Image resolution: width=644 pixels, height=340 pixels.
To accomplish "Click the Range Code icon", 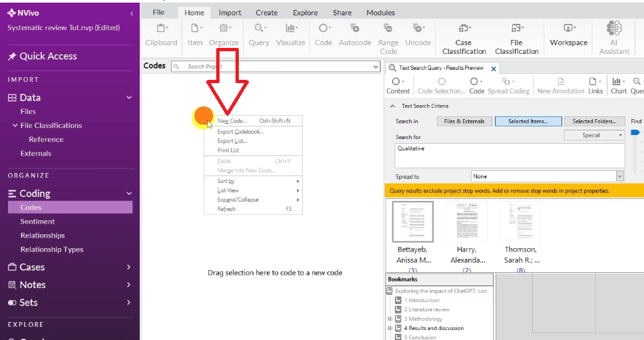I will (388, 39).
